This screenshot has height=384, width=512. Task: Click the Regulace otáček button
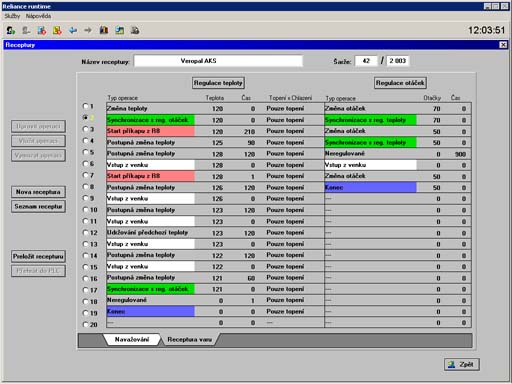(x=400, y=83)
